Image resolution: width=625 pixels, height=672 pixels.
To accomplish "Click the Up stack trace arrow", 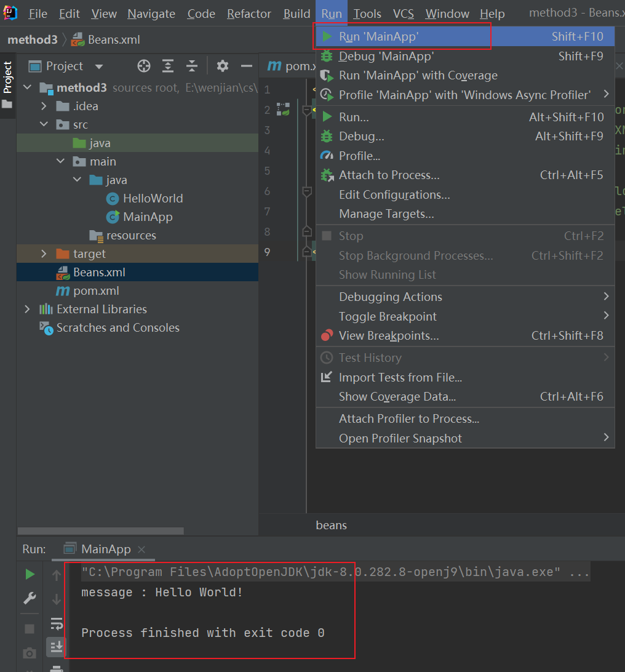I will (57, 575).
